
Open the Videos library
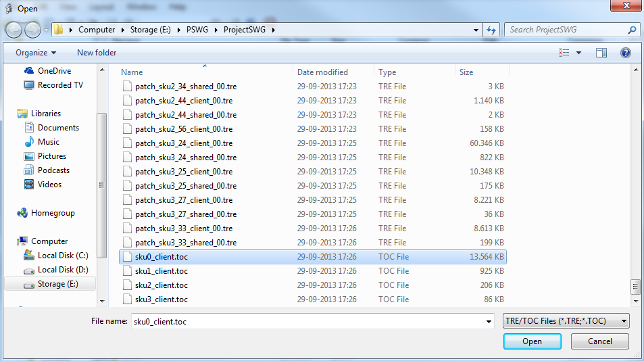pos(43,185)
